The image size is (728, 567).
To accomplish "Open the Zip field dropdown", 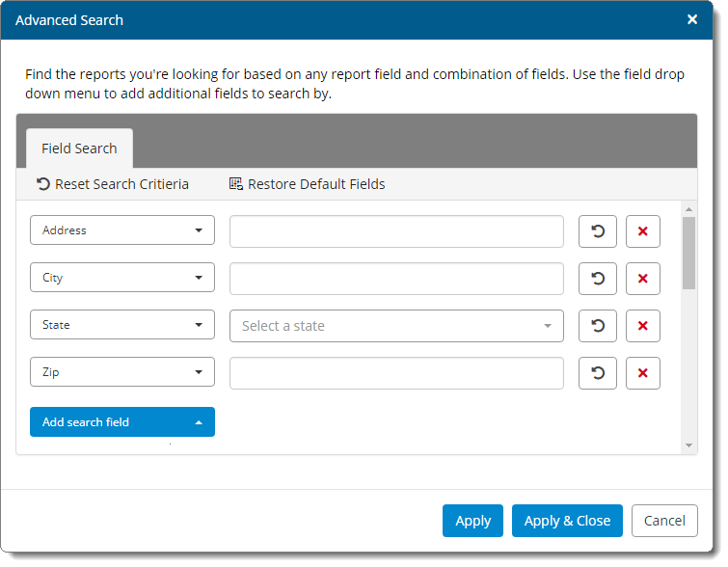I will tap(122, 372).
